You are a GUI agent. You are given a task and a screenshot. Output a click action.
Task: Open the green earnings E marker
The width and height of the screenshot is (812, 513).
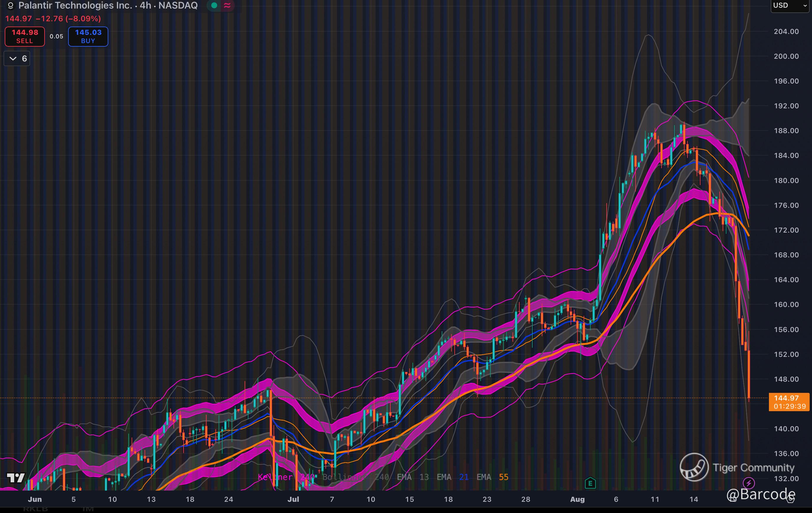[x=590, y=483]
